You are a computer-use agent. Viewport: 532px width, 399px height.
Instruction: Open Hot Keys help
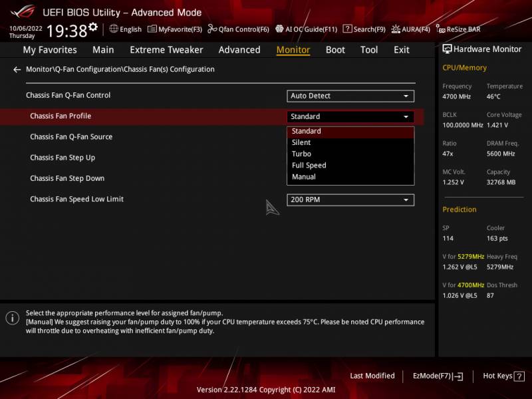(503, 376)
